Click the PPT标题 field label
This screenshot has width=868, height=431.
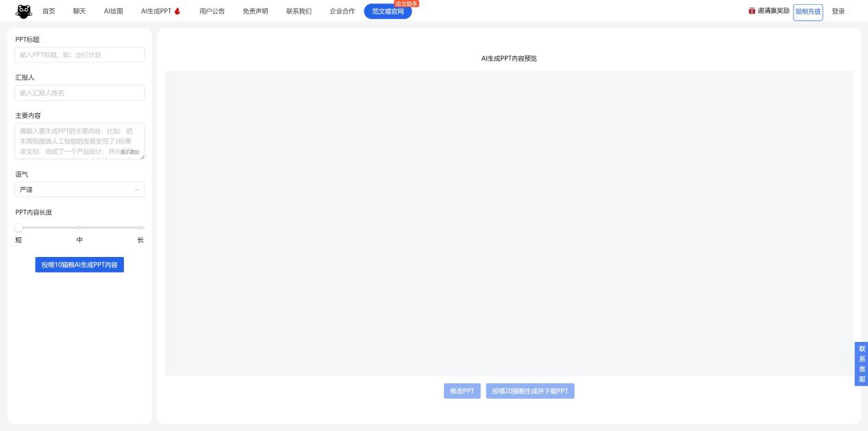[27, 40]
